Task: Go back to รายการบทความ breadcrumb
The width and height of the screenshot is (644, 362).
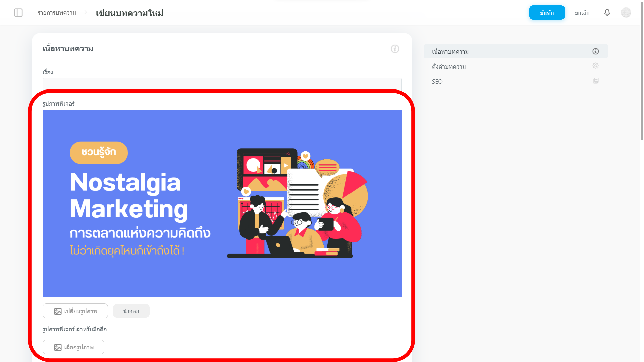Action: click(x=57, y=13)
